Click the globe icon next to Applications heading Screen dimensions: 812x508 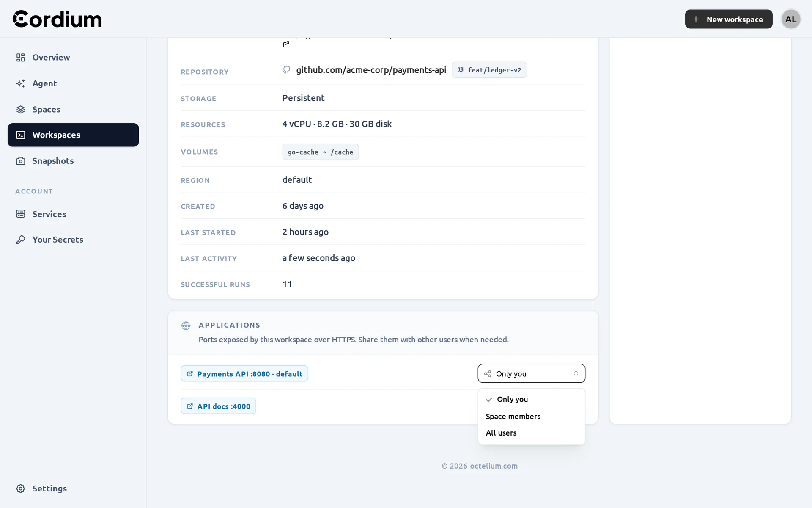point(186,326)
